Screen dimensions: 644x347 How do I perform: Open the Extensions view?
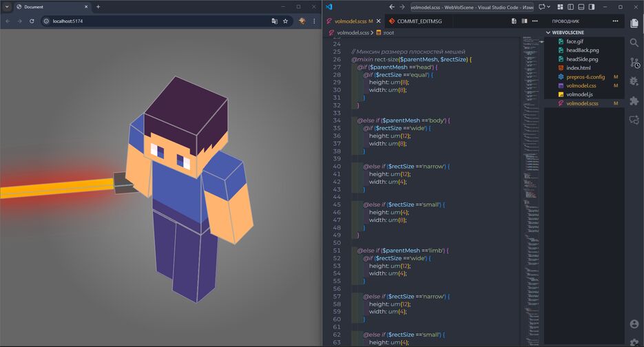[634, 101]
